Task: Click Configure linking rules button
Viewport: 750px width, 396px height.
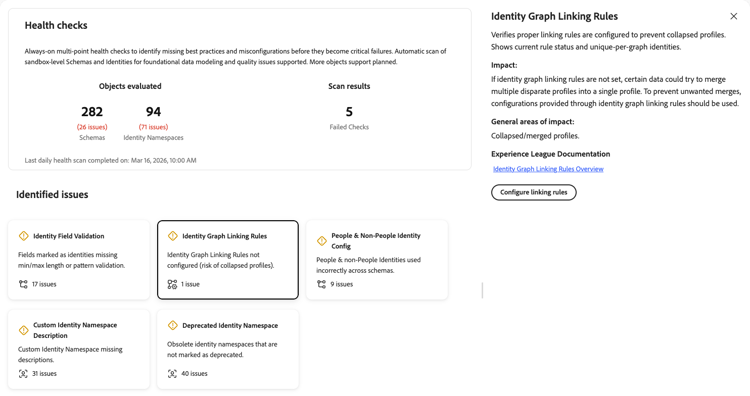Action: (534, 192)
